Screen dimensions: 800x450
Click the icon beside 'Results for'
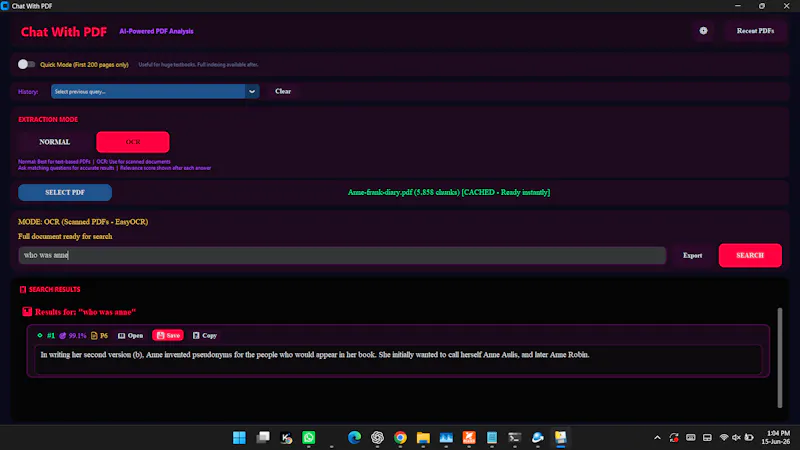tap(27, 311)
